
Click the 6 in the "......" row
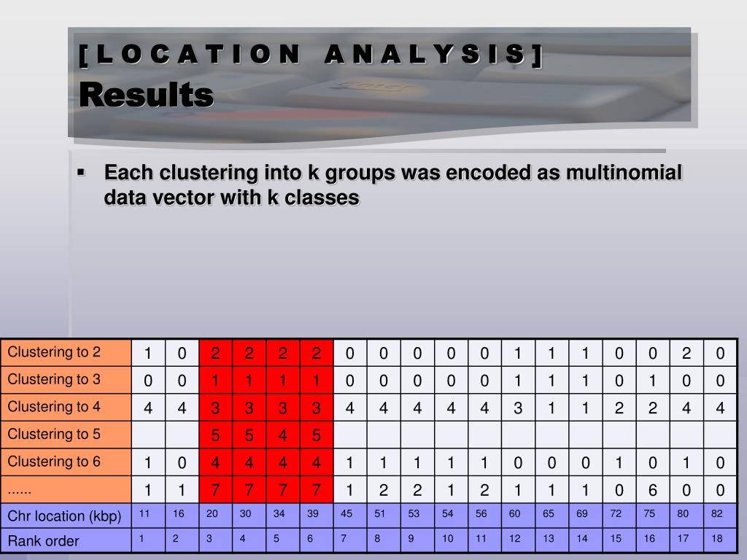tap(653, 490)
